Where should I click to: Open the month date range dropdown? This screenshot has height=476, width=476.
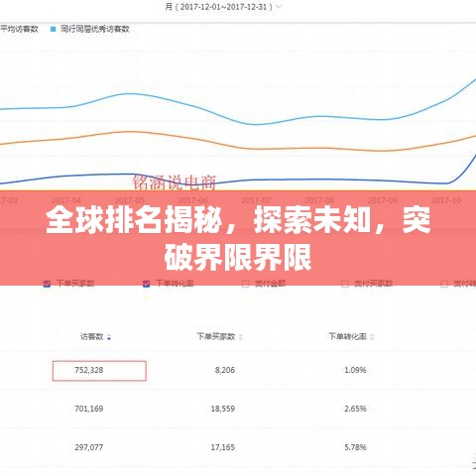[223, 7]
